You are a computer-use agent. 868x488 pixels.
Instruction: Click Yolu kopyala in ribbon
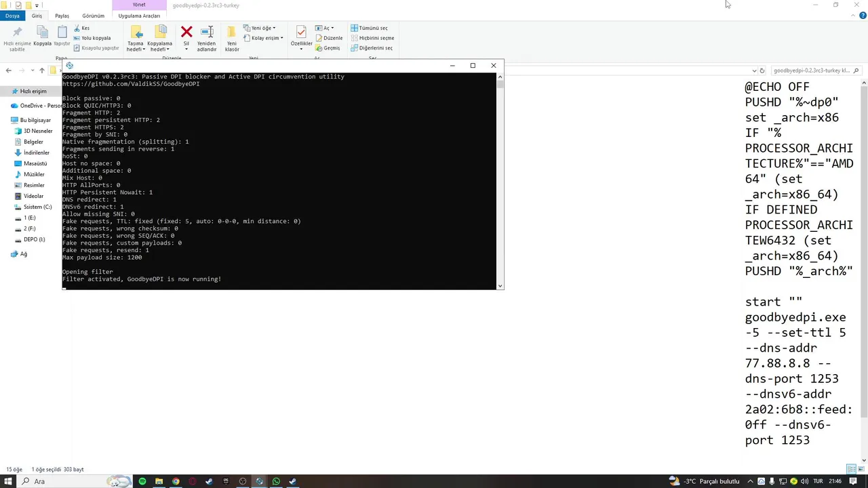tap(92, 38)
